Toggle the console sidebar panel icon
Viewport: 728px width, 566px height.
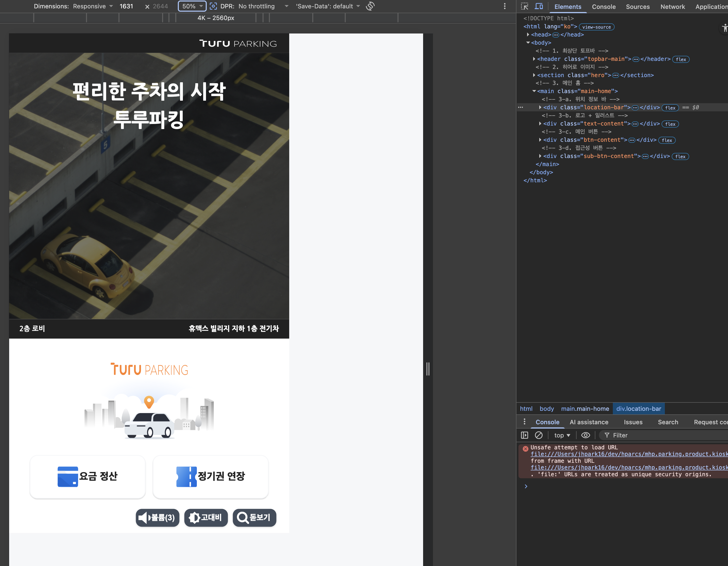[x=524, y=435]
